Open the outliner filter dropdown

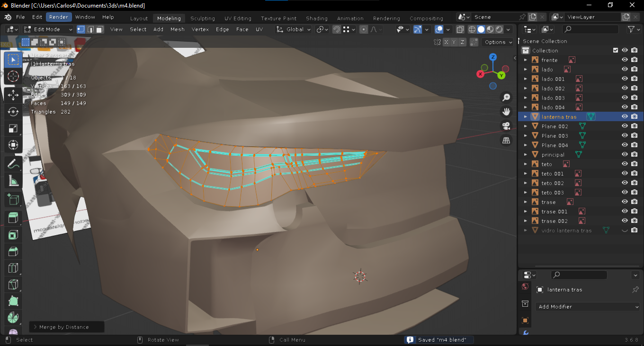pyautogui.click(x=633, y=29)
